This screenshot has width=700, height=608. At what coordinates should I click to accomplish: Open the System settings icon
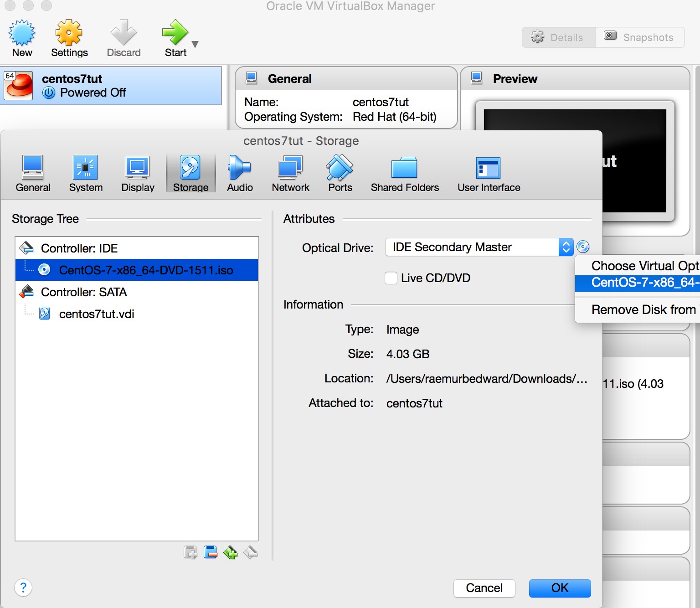coord(85,173)
